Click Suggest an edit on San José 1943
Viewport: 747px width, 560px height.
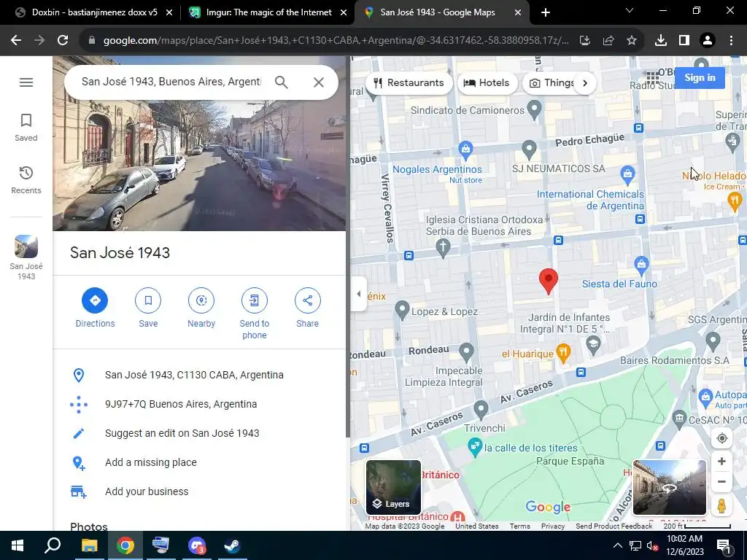(199, 433)
